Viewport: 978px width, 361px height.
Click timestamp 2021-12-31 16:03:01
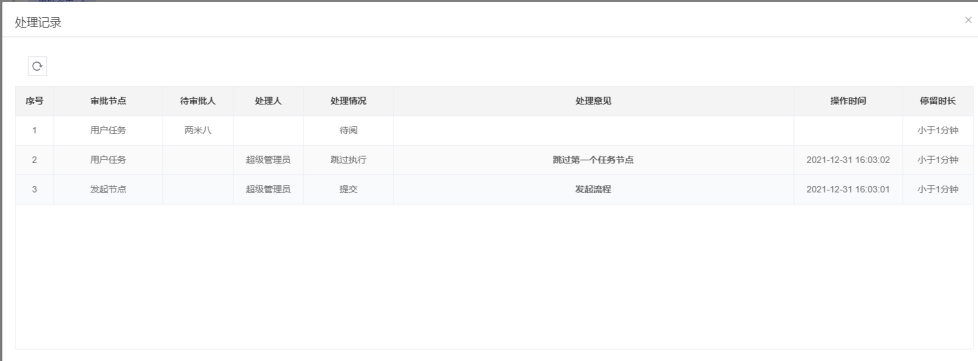848,189
